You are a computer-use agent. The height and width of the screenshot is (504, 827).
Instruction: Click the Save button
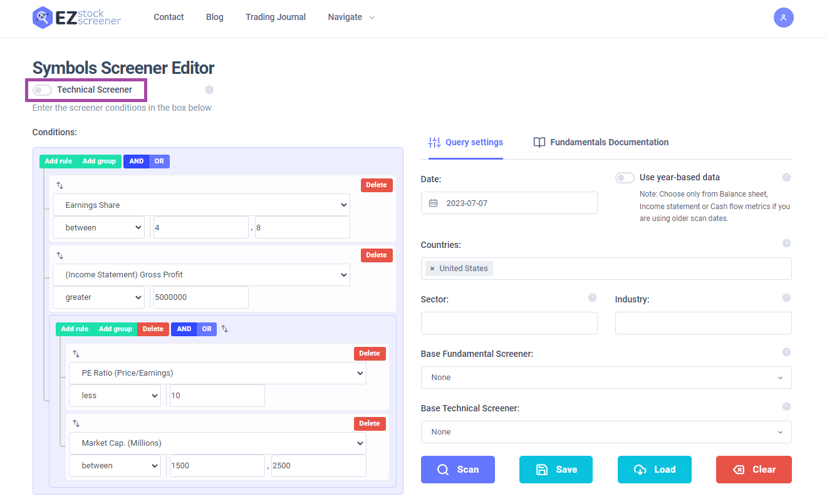[556, 470]
